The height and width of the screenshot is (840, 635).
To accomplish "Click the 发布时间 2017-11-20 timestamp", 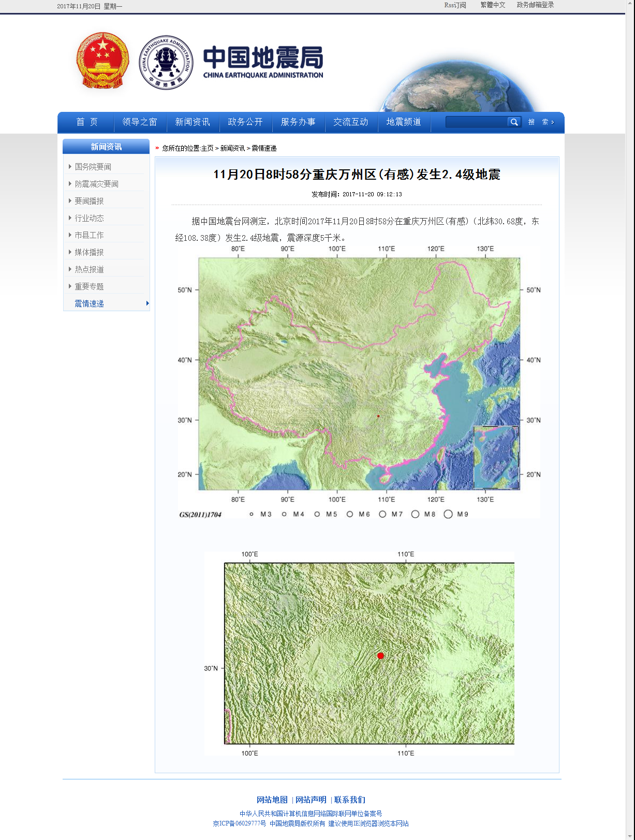I will point(357,194).
